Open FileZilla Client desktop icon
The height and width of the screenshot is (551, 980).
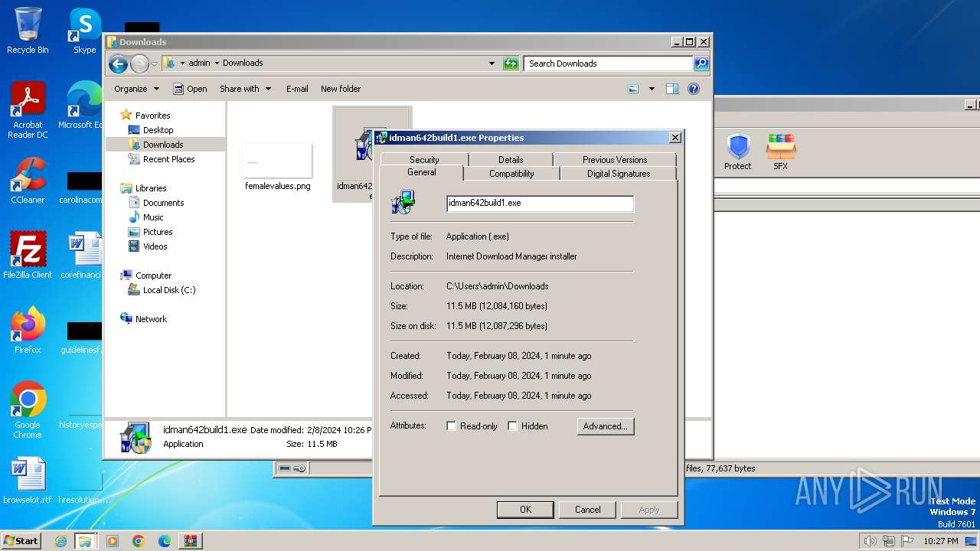(28, 256)
